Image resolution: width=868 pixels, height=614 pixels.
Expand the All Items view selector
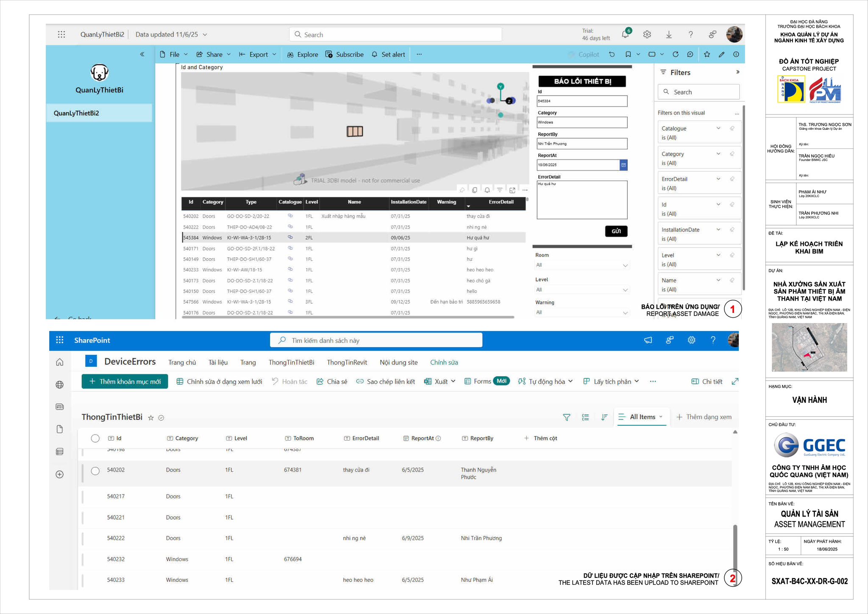643,417
